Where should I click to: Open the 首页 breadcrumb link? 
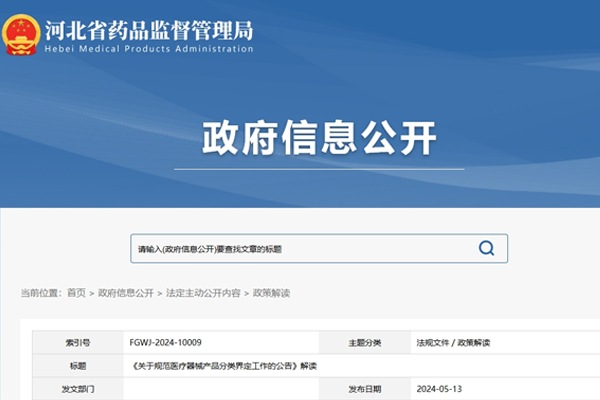click(77, 293)
